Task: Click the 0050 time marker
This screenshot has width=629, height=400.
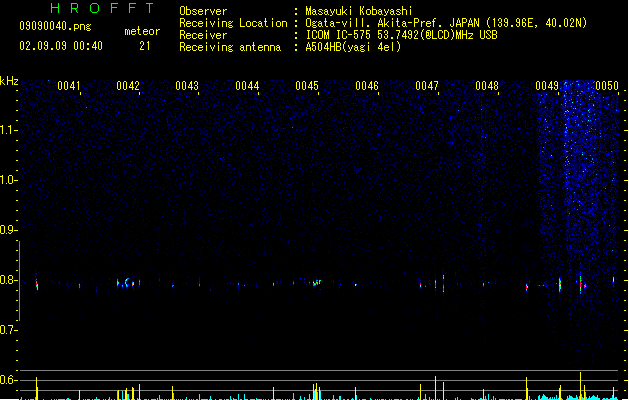Action: (607, 86)
